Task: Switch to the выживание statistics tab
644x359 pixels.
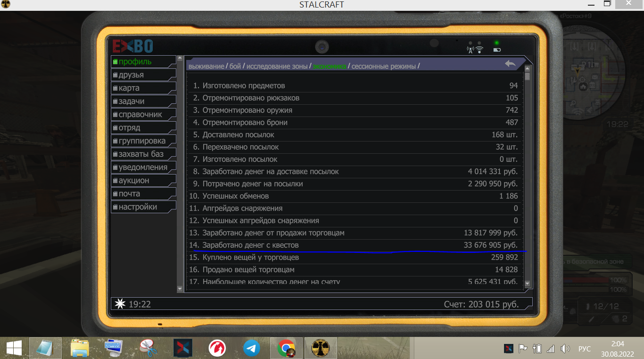Action: coord(206,67)
